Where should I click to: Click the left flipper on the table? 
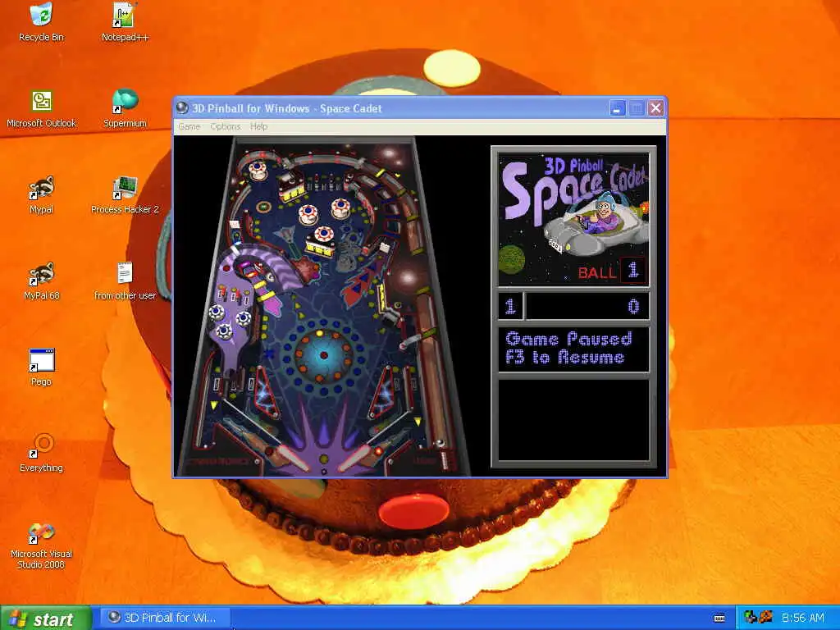coord(291,458)
